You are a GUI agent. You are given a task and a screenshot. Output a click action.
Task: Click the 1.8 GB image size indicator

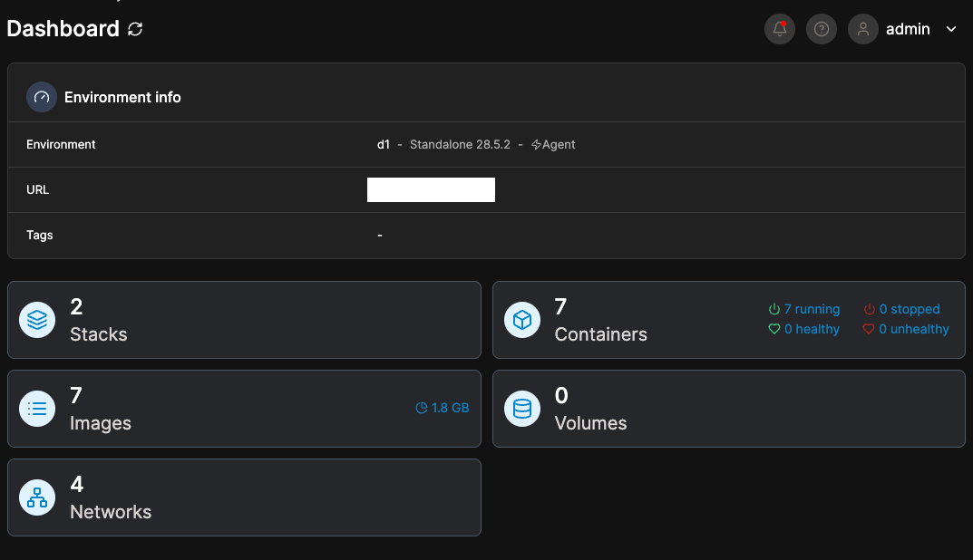pyautogui.click(x=443, y=408)
